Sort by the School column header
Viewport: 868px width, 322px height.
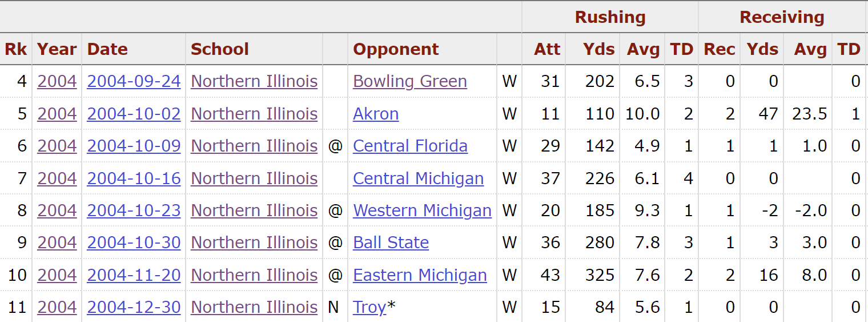pos(219,49)
